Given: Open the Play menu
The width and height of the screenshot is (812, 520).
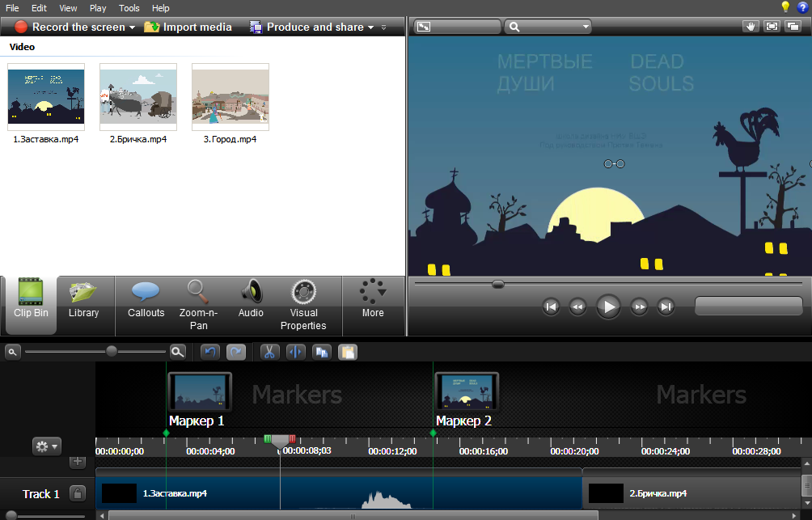Looking at the screenshot, I should (98, 8).
